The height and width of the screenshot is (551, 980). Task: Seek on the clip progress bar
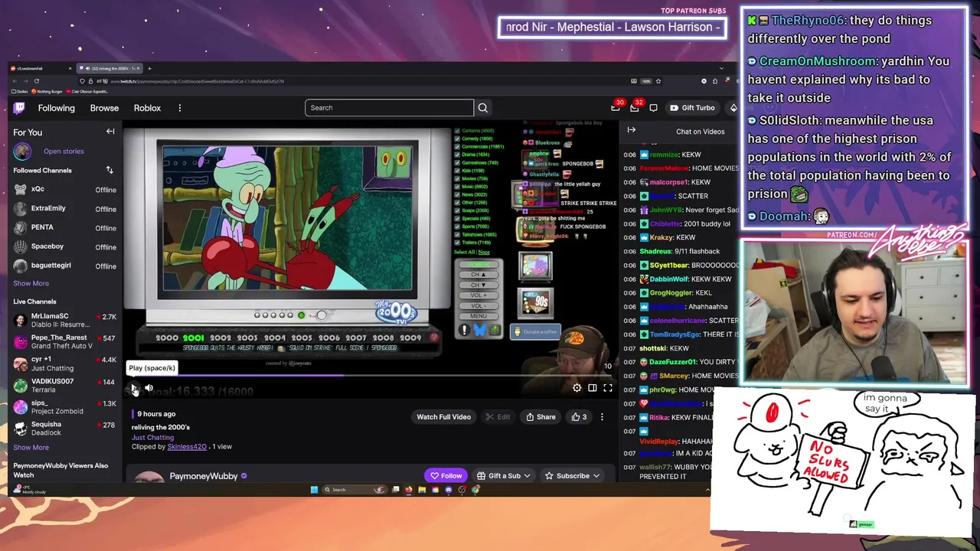pos(371,376)
